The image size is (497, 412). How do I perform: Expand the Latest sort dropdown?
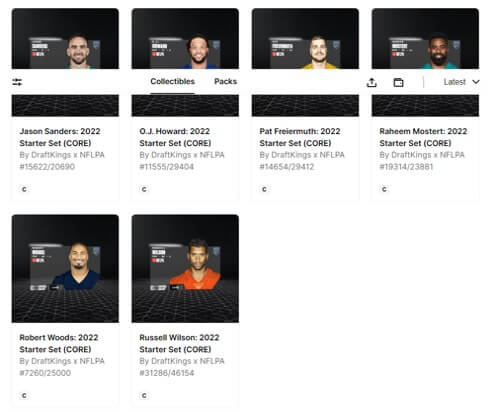pyautogui.click(x=461, y=82)
